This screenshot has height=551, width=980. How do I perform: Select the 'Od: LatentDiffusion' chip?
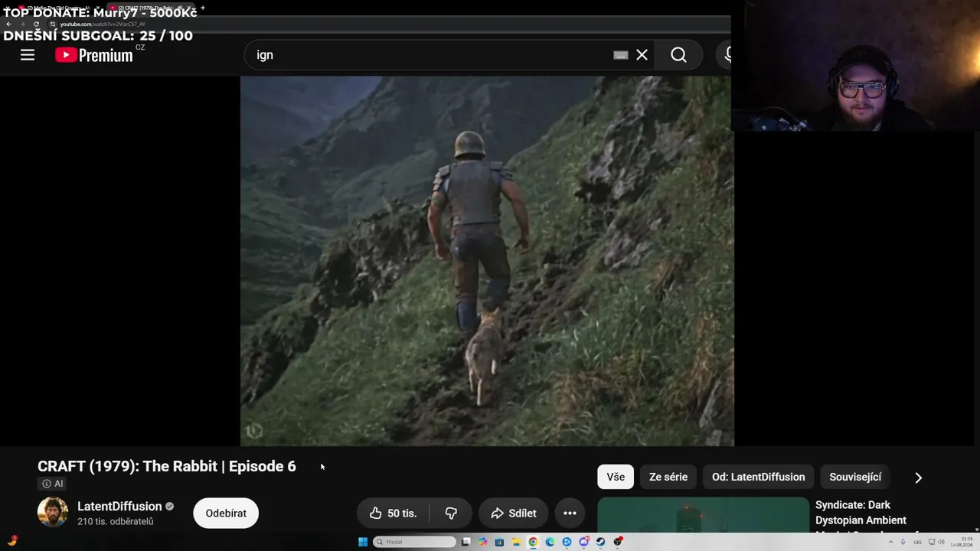pyautogui.click(x=758, y=477)
